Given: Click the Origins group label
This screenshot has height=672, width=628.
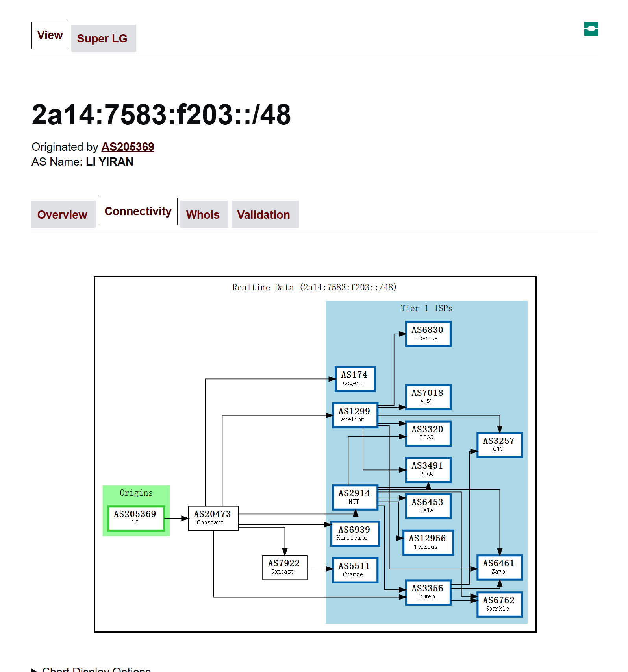Looking at the screenshot, I should (x=136, y=493).
